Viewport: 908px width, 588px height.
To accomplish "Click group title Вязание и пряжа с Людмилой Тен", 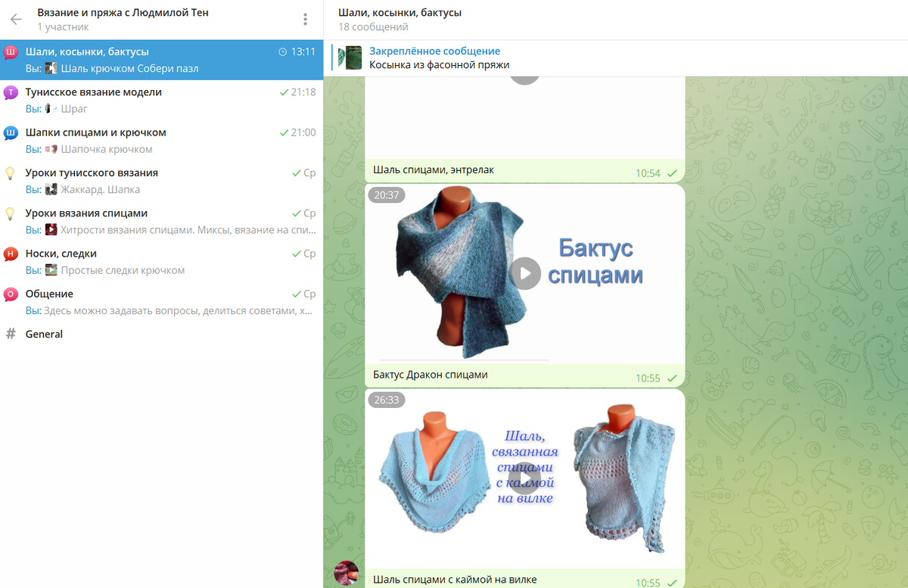I will 123,13.
